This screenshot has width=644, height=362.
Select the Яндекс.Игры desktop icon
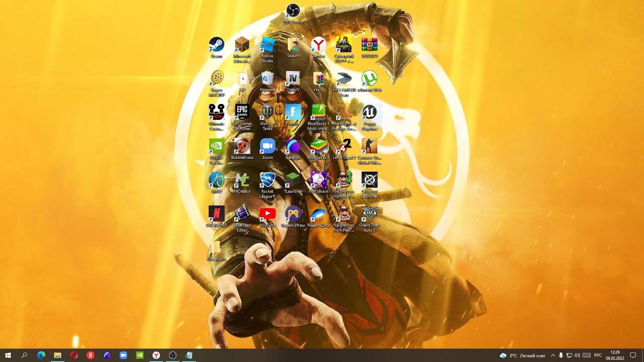[293, 217]
